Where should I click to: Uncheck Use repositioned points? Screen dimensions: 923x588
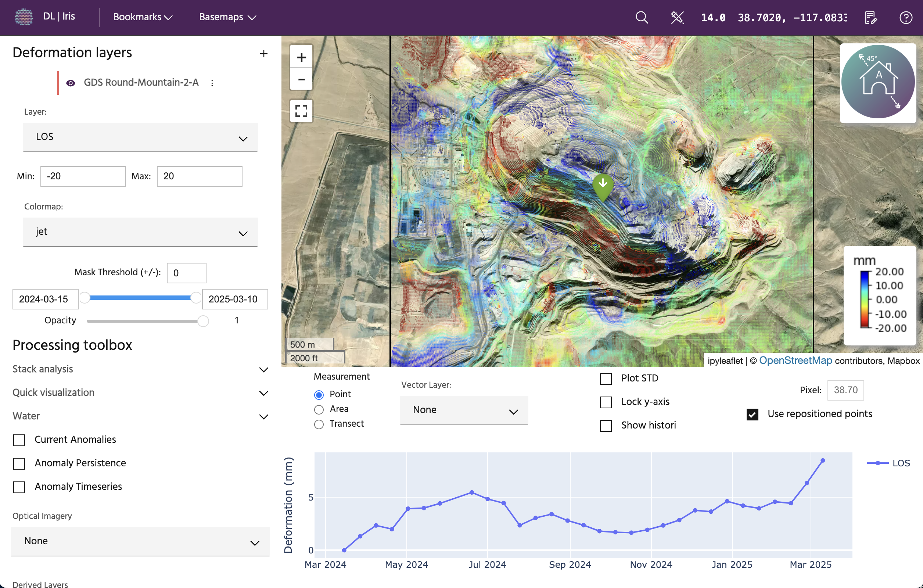(752, 414)
